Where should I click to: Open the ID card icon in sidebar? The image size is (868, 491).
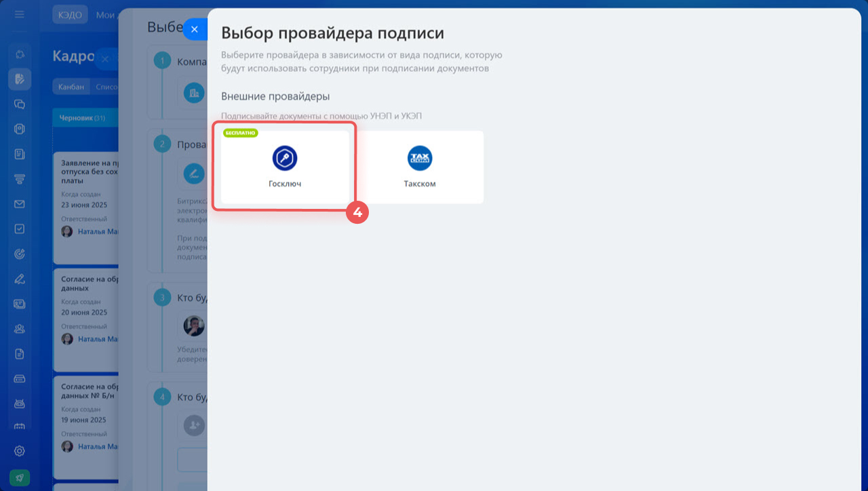(x=20, y=304)
